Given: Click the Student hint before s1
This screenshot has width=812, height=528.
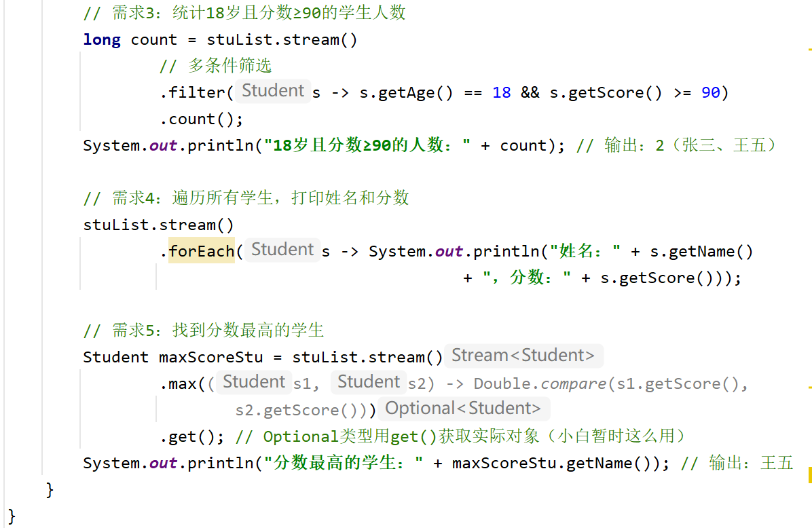Looking at the screenshot, I should [254, 382].
